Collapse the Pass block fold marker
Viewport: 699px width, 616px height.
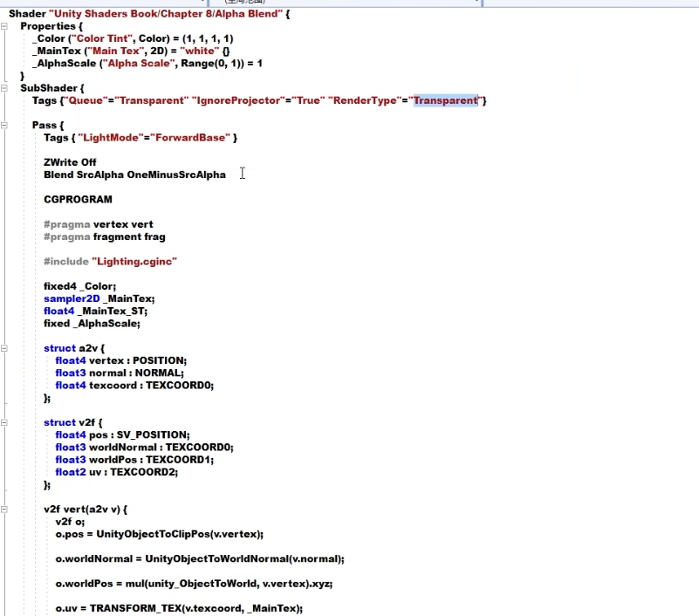point(4,126)
